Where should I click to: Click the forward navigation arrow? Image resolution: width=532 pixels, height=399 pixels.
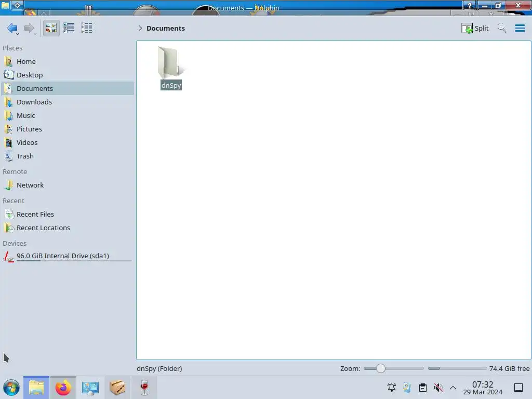pos(30,28)
